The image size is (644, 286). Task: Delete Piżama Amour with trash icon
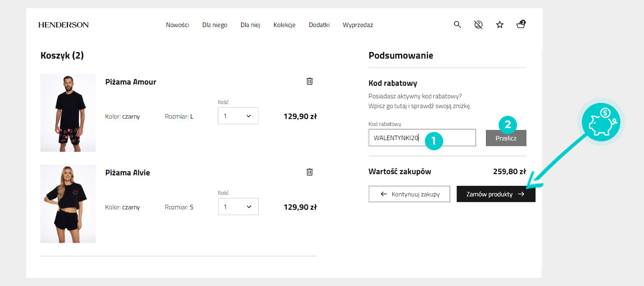tap(310, 81)
